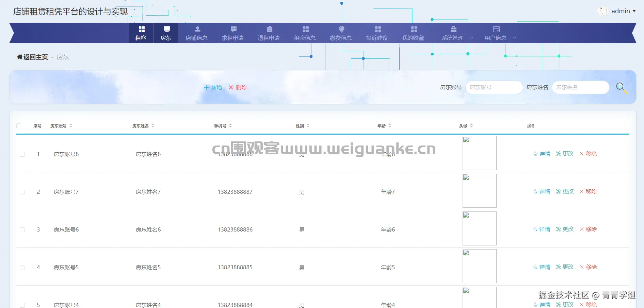Image resolution: width=644 pixels, height=308 pixels.
Task: Click the 求租申请 chat icon
Action: coord(234,29)
